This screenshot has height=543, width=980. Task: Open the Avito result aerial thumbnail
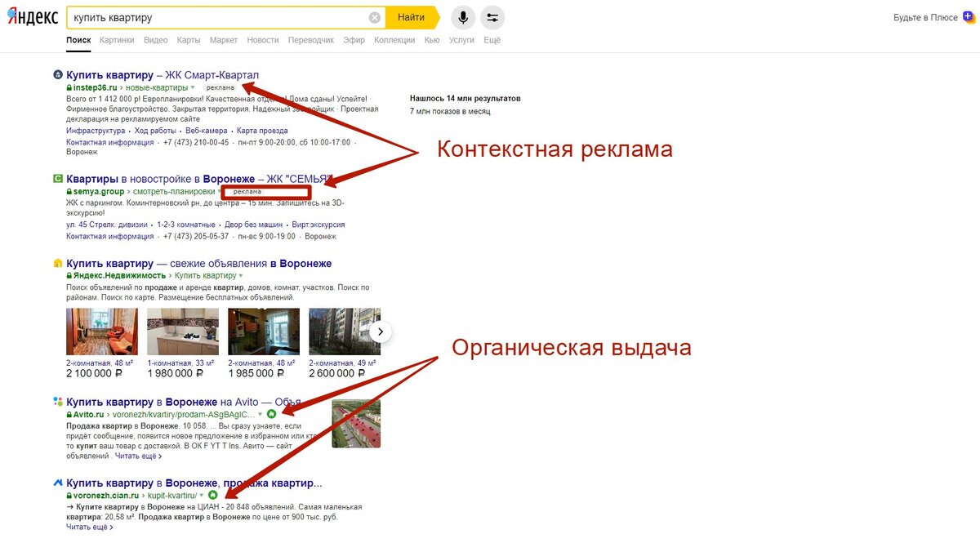pos(356,423)
